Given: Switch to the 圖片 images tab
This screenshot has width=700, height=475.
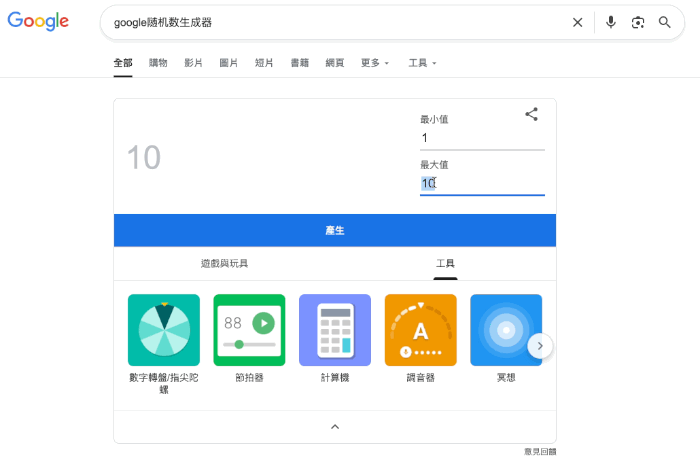Looking at the screenshot, I should coord(229,63).
